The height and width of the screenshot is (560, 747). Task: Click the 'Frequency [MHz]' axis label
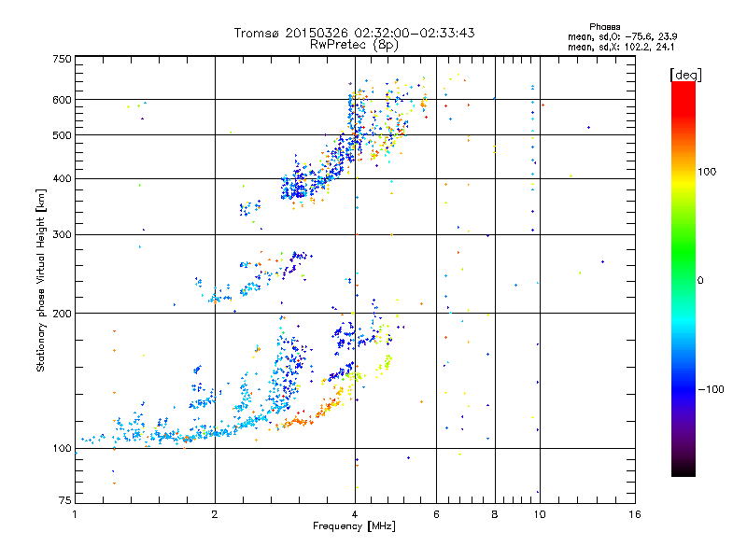click(354, 526)
